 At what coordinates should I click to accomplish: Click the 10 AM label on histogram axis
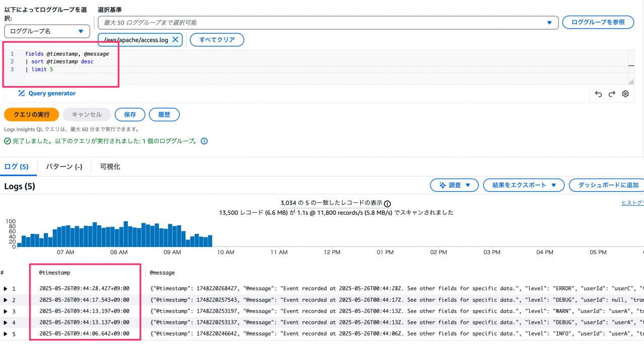tap(225, 252)
